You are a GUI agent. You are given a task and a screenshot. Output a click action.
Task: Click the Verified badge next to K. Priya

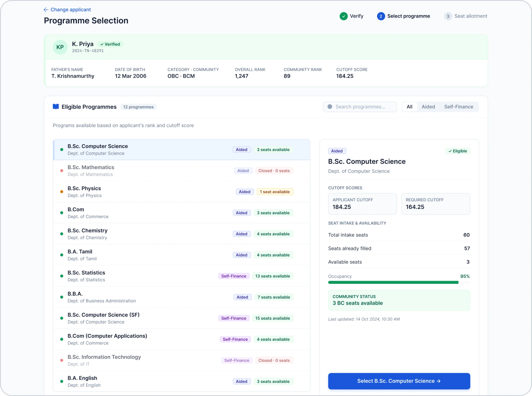[x=110, y=44]
